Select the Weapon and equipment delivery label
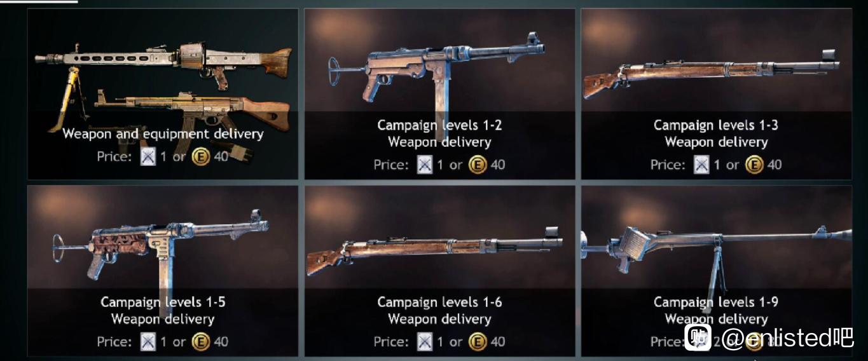This screenshot has height=361, width=868. [x=163, y=134]
